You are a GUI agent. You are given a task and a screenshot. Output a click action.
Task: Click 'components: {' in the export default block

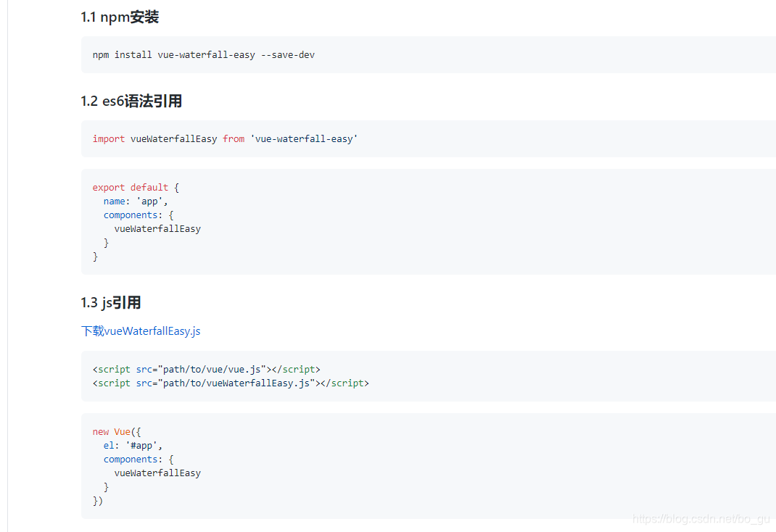coord(139,215)
